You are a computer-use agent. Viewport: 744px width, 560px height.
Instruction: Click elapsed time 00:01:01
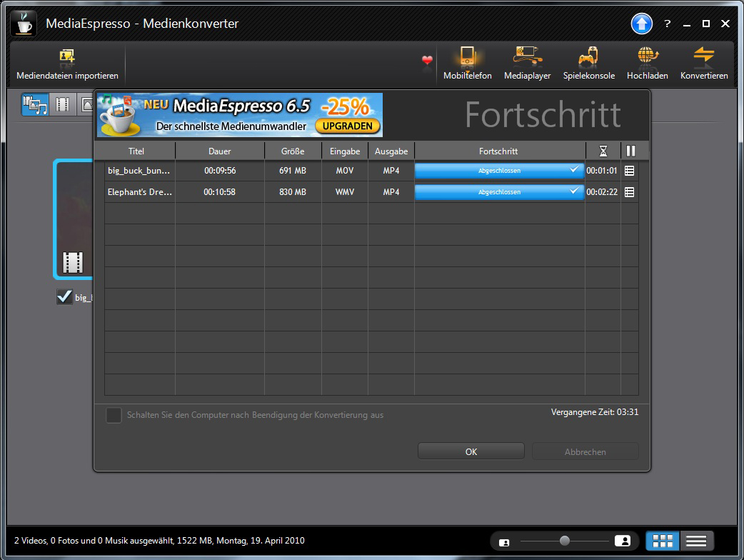tap(602, 171)
